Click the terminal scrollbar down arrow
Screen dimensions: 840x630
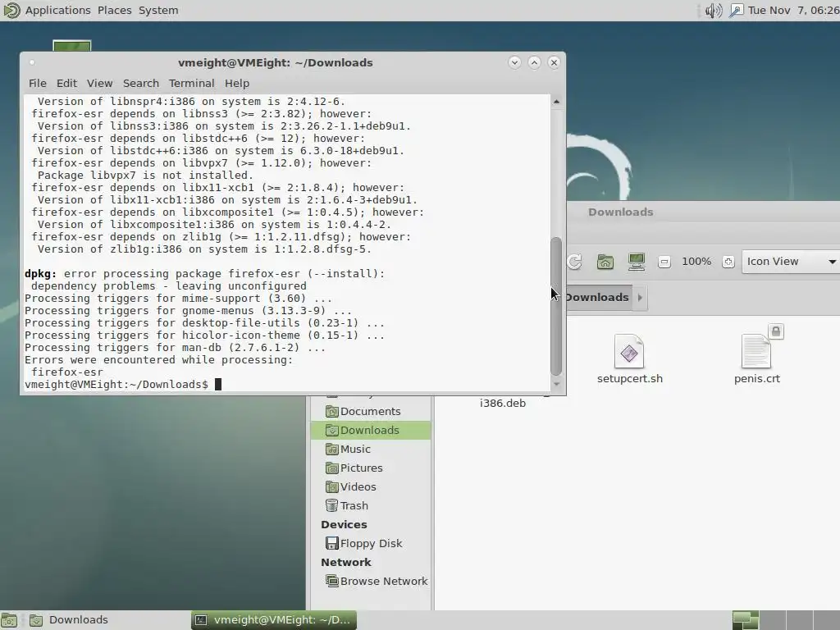(556, 384)
